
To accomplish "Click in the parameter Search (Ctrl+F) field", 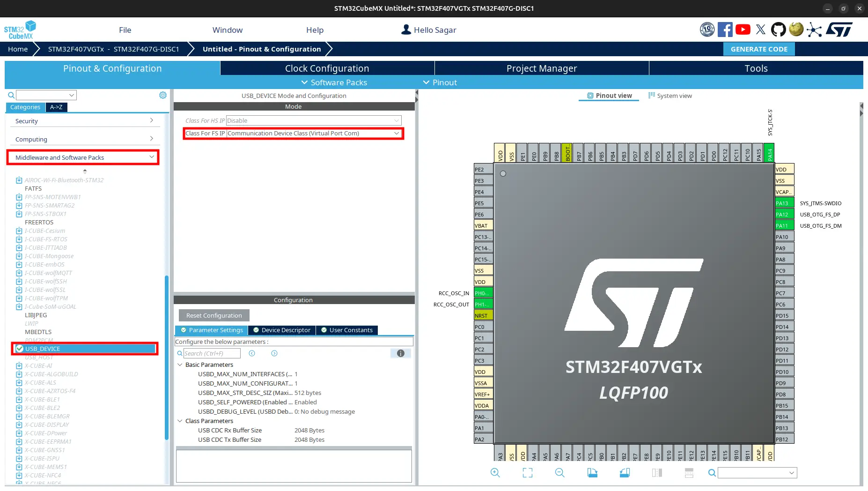I will point(212,353).
